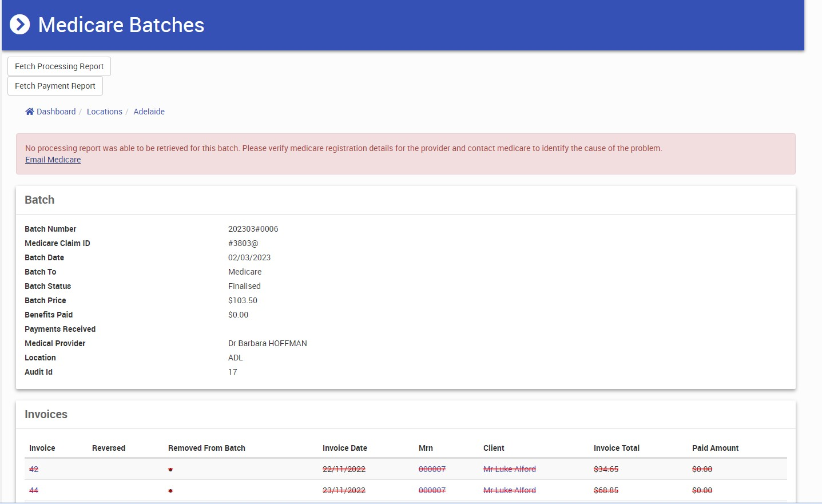Click the Batch Price label

pyautogui.click(x=45, y=300)
